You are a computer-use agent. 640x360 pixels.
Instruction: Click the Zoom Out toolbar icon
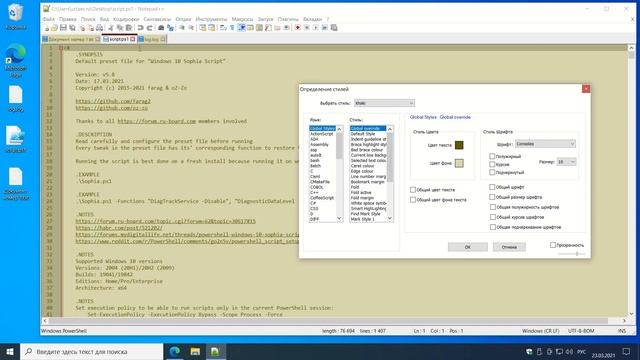tap(191, 28)
